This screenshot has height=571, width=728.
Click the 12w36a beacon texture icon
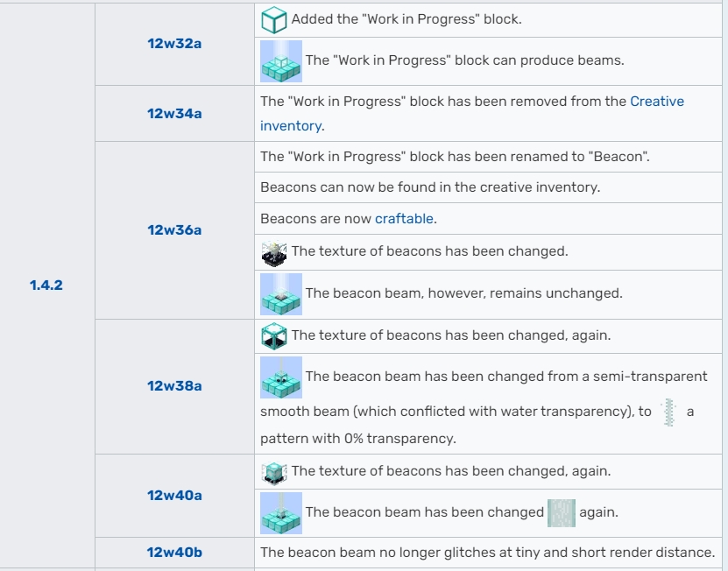click(x=274, y=251)
